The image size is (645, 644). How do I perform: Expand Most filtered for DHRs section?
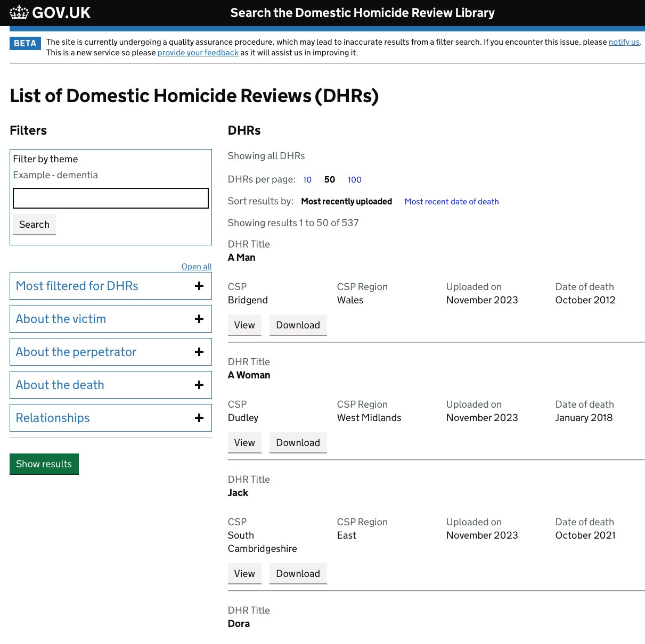coord(111,286)
